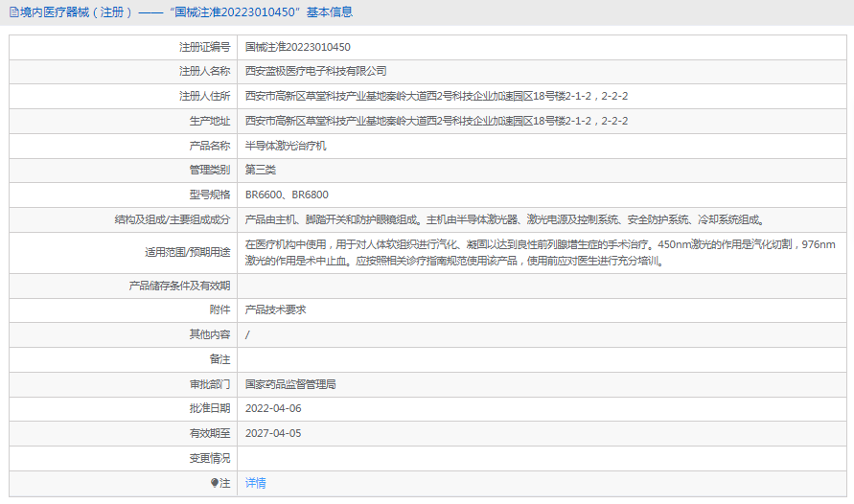Click the header title 境内医疗器械（注册）基本信息

[x=186, y=11]
